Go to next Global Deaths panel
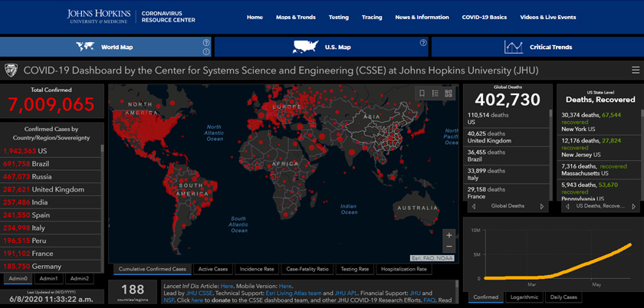 542,206
